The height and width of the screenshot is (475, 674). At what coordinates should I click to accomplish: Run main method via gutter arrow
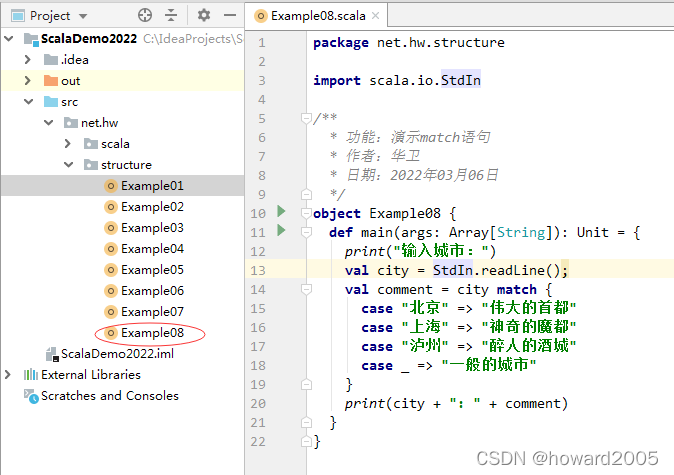(282, 230)
